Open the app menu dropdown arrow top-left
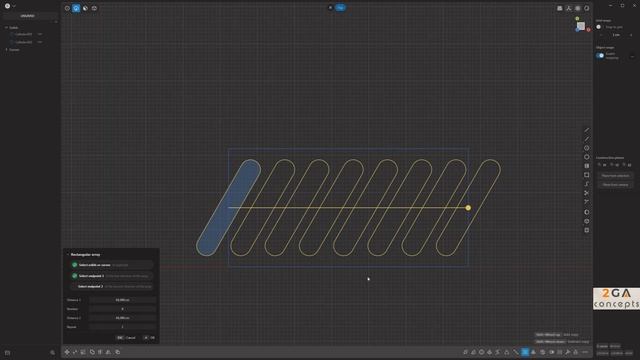640x360 pixels. coord(14,7)
